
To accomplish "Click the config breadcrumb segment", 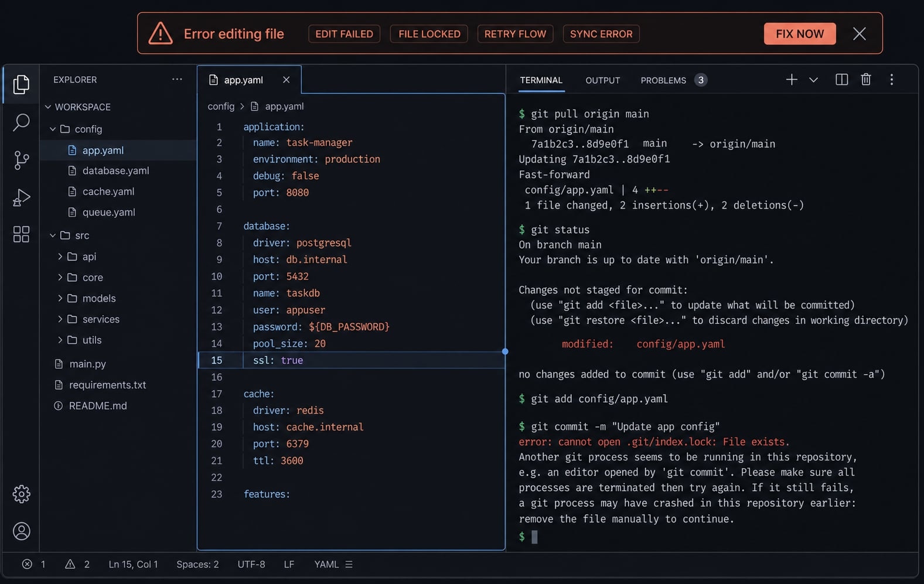I will [x=221, y=106].
